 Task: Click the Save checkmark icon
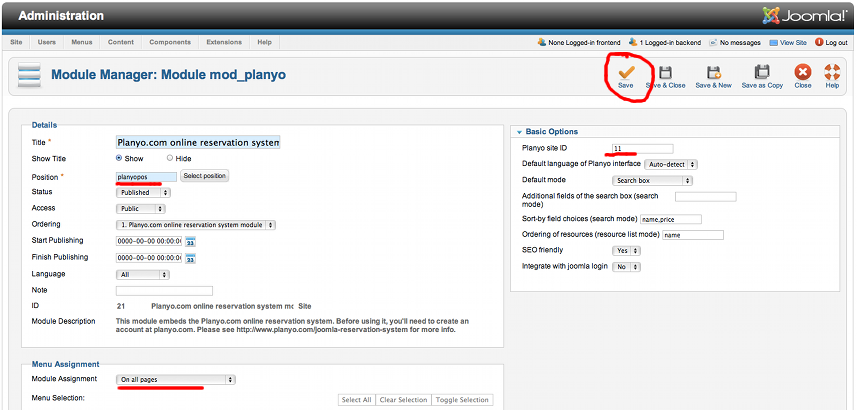626,72
